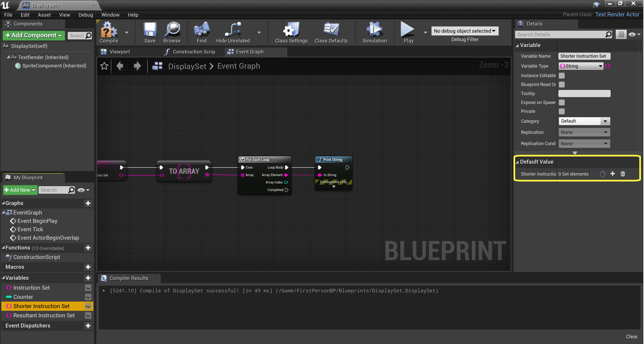This screenshot has width=644, height=344.
Task: Click the pink String type pill icon
Action: (607, 66)
